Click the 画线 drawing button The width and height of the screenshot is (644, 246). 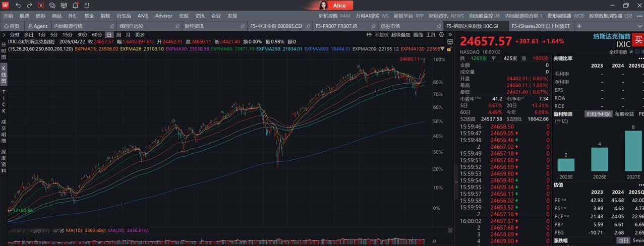pos(418,35)
